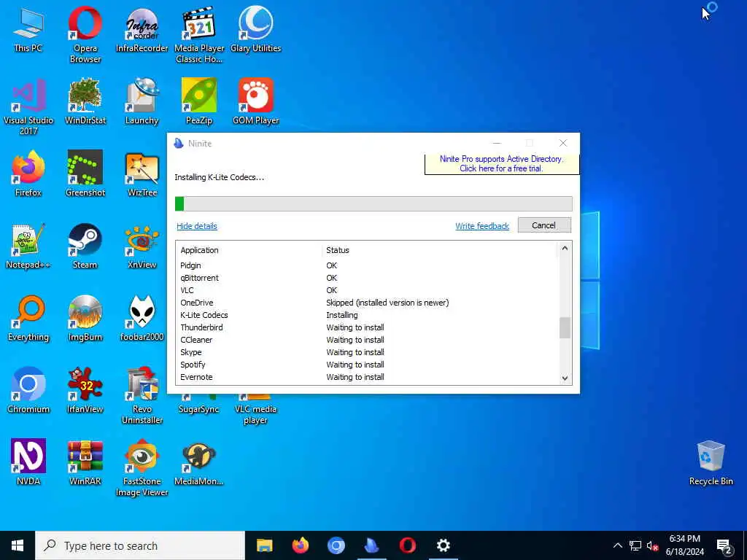Screen dimensions: 747x560
Task: Click Ninite Pro free trial banner
Action: (x=502, y=164)
